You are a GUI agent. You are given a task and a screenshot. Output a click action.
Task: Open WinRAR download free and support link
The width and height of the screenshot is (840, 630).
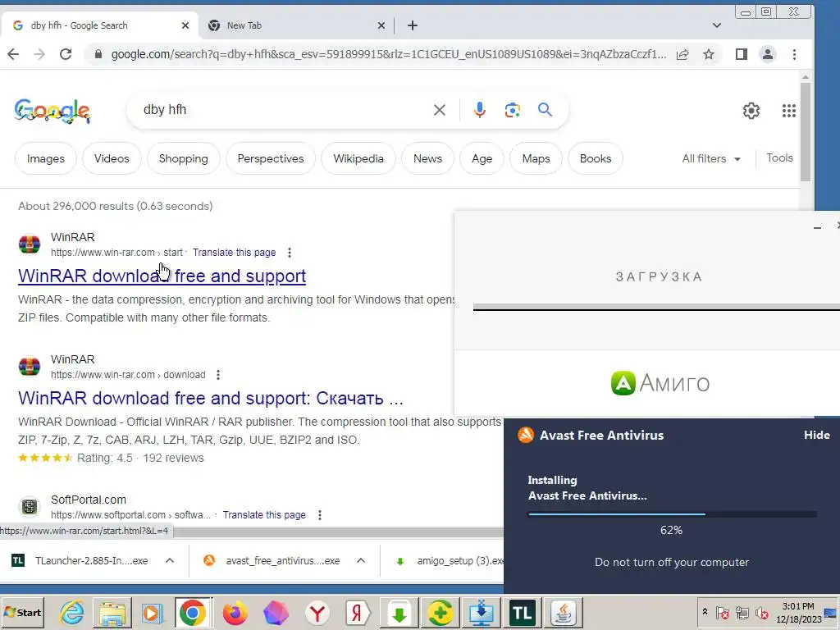162,276
